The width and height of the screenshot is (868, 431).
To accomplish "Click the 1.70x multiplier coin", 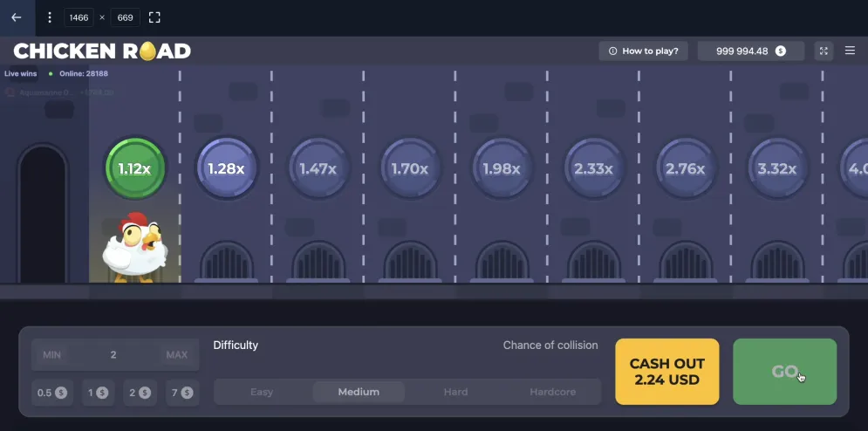I will click(x=410, y=168).
